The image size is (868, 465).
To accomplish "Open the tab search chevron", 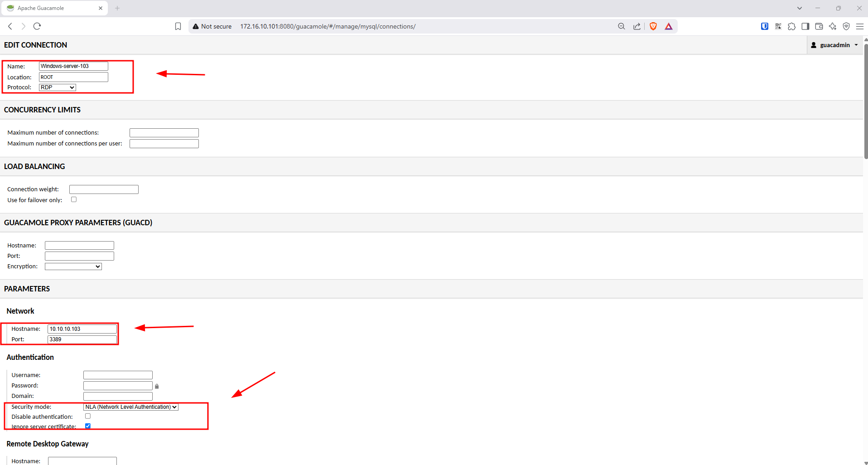I will 800,8.
